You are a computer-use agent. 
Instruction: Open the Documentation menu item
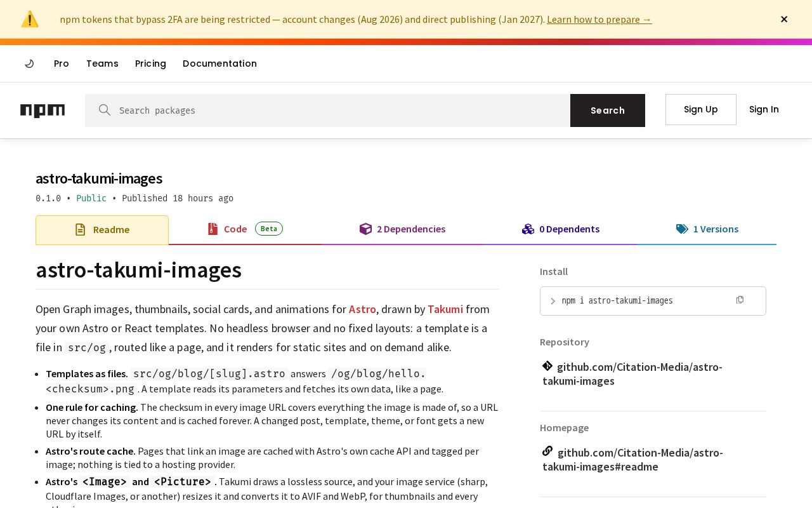tap(219, 63)
